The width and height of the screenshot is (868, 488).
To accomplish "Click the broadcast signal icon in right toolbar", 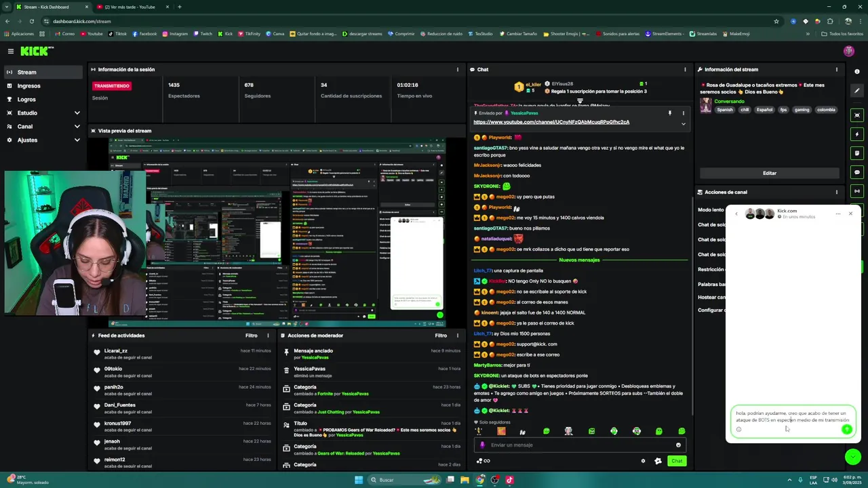I will 857,191.
